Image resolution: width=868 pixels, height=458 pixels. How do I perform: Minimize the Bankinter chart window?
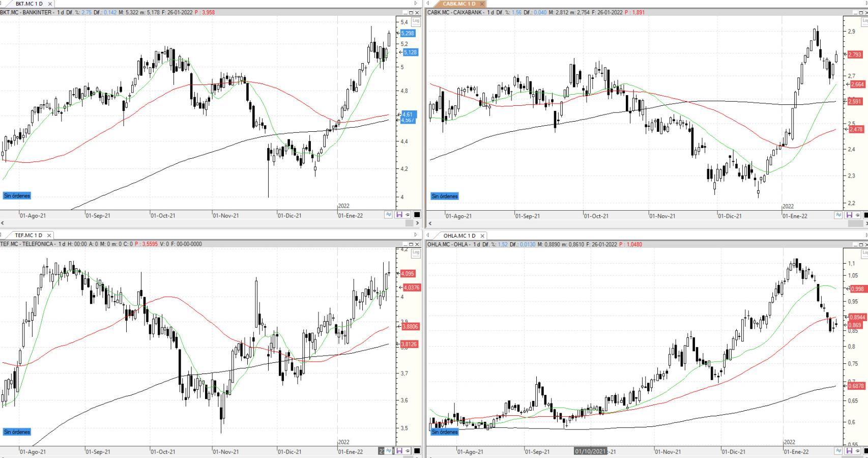tap(405, 13)
